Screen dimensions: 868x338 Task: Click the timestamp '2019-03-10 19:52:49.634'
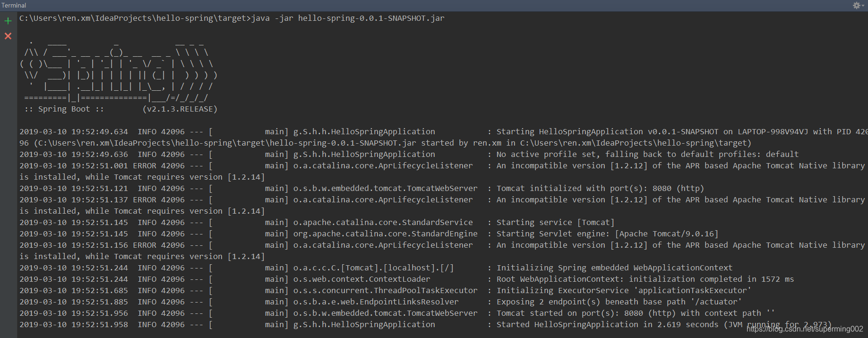click(74, 132)
